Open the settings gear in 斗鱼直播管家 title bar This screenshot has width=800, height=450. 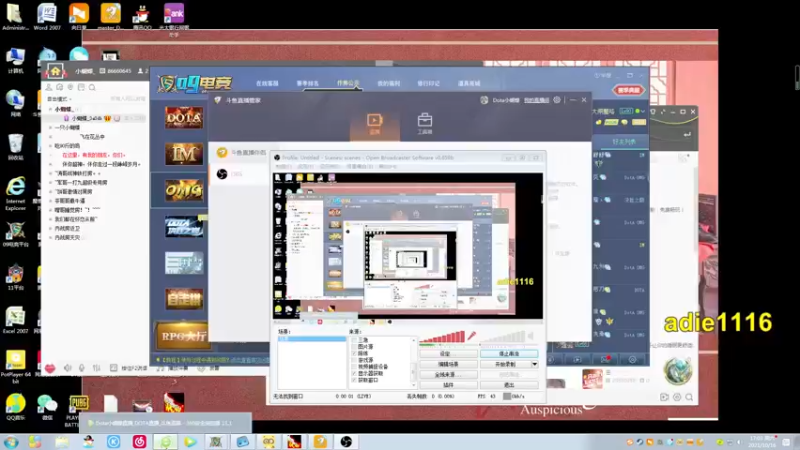coord(557,100)
